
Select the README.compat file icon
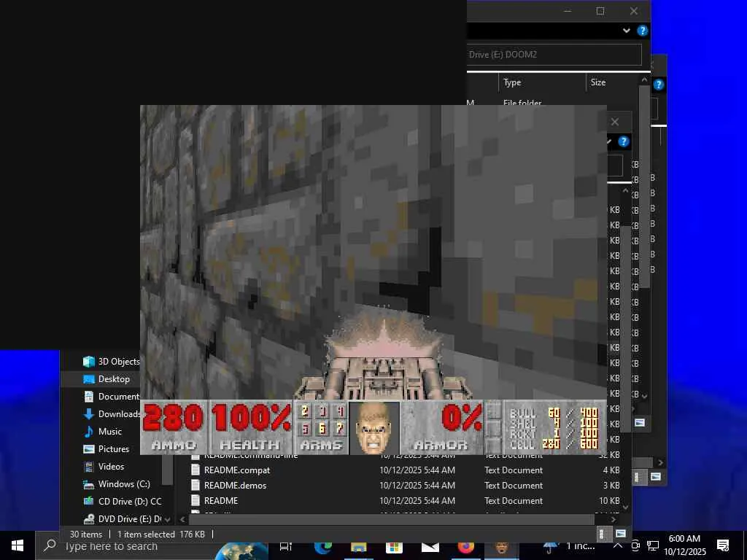[x=195, y=470]
